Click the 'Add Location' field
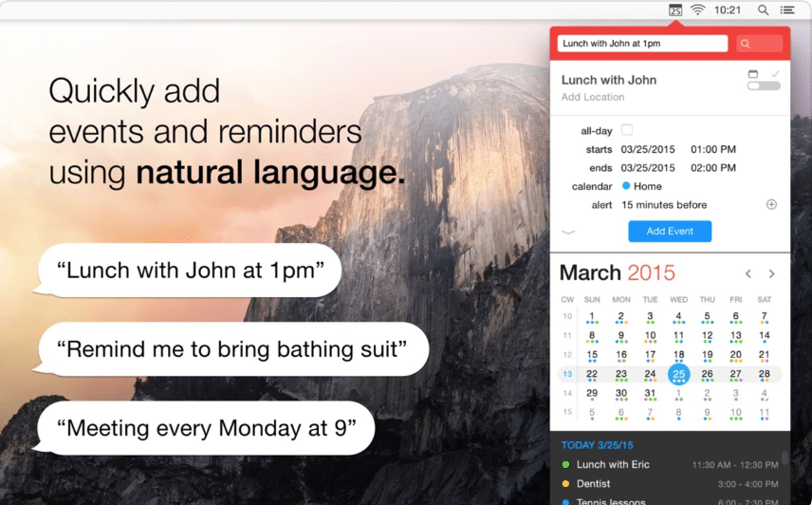Image resolution: width=812 pixels, height=505 pixels. [x=593, y=97]
